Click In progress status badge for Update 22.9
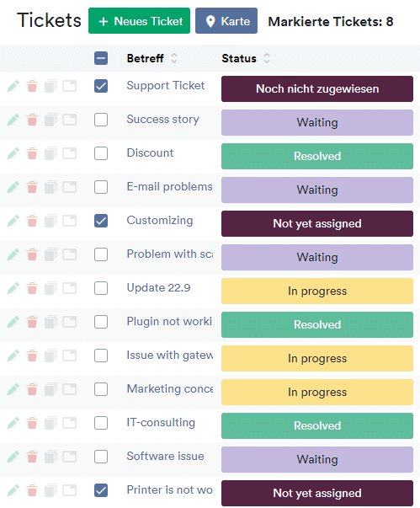This screenshot has height=508, width=420. (x=317, y=291)
